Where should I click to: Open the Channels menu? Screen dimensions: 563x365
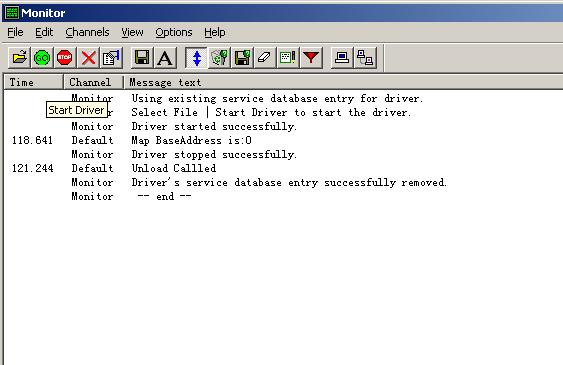point(87,32)
